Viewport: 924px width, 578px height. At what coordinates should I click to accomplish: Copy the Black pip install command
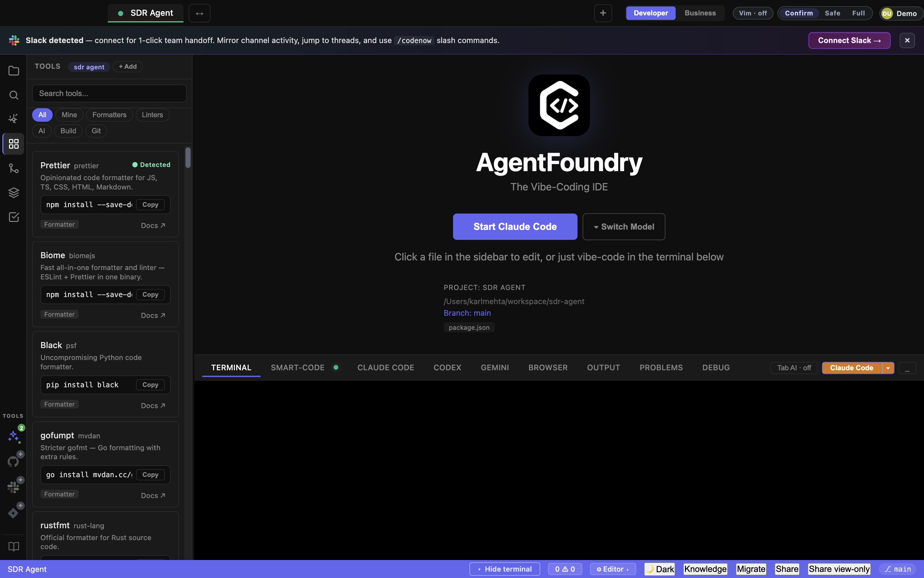(150, 385)
